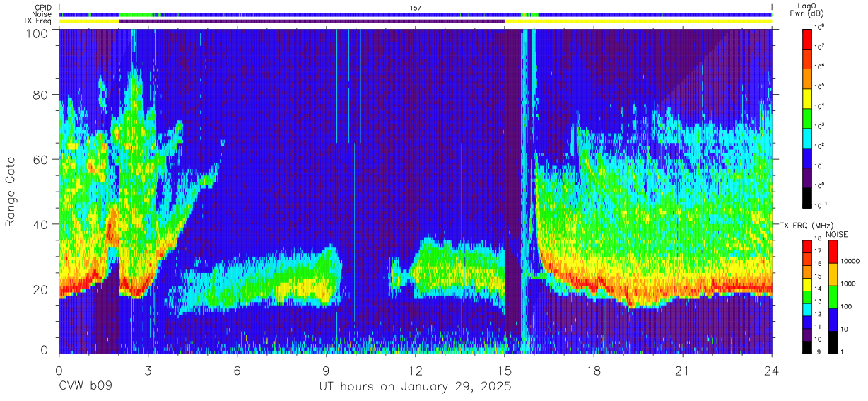
Task: Click the 15 hour tick on the time axis
Action: pyautogui.click(x=505, y=371)
